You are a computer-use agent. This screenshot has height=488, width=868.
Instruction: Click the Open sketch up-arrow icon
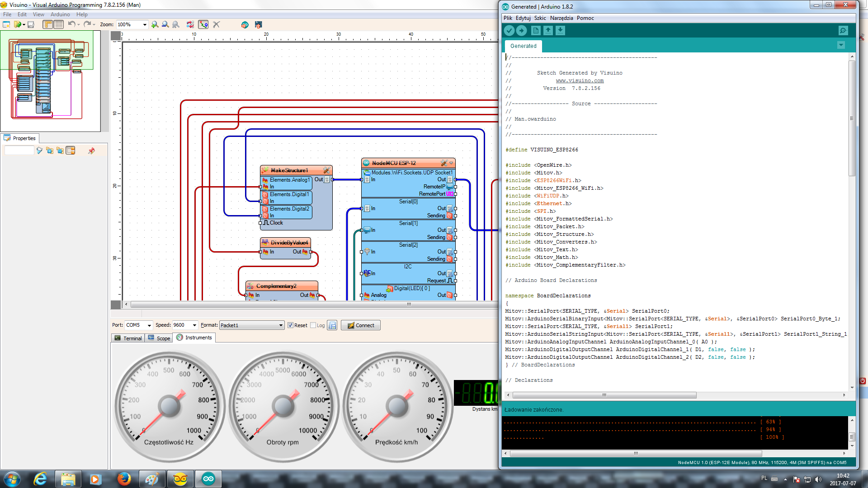(548, 30)
